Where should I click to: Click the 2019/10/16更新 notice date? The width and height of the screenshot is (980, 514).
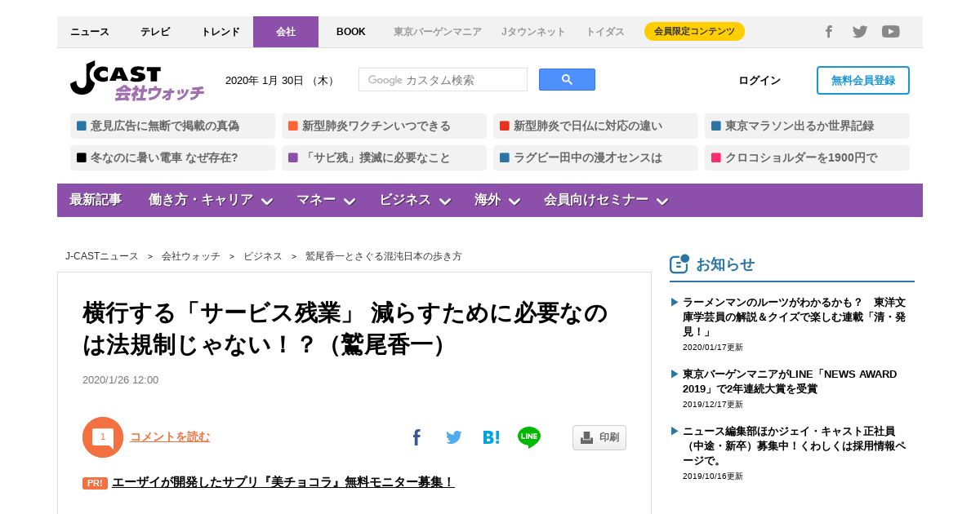coord(713,476)
